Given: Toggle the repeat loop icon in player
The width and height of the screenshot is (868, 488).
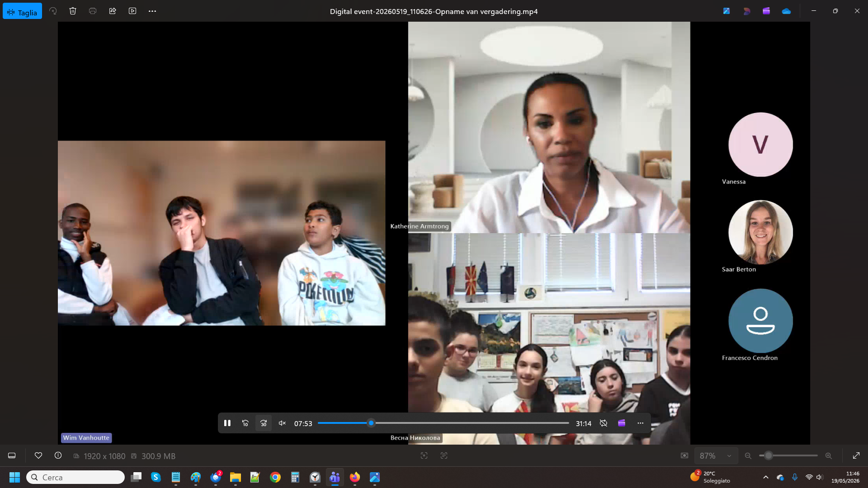Looking at the screenshot, I should click(x=604, y=423).
